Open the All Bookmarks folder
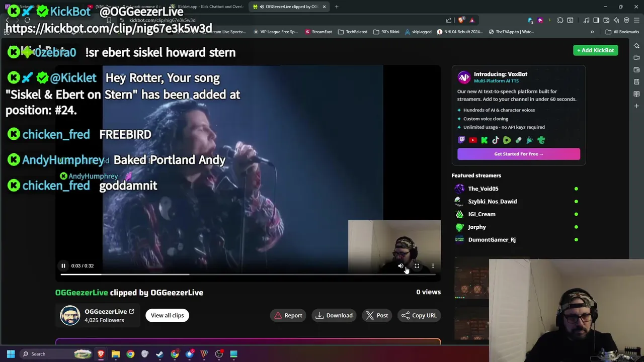The height and width of the screenshot is (362, 644). pos(622,32)
